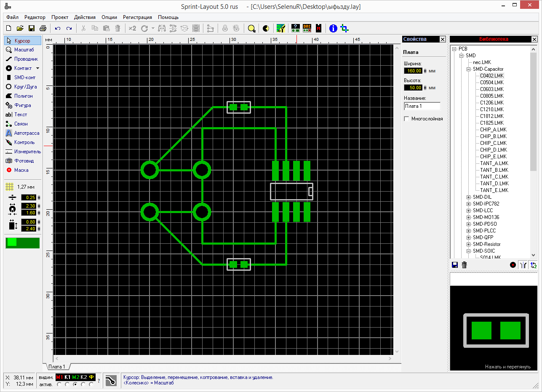Open the Проект menu
Image resolution: width=542 pixels, height=392 pixels.
coord(60,17)
